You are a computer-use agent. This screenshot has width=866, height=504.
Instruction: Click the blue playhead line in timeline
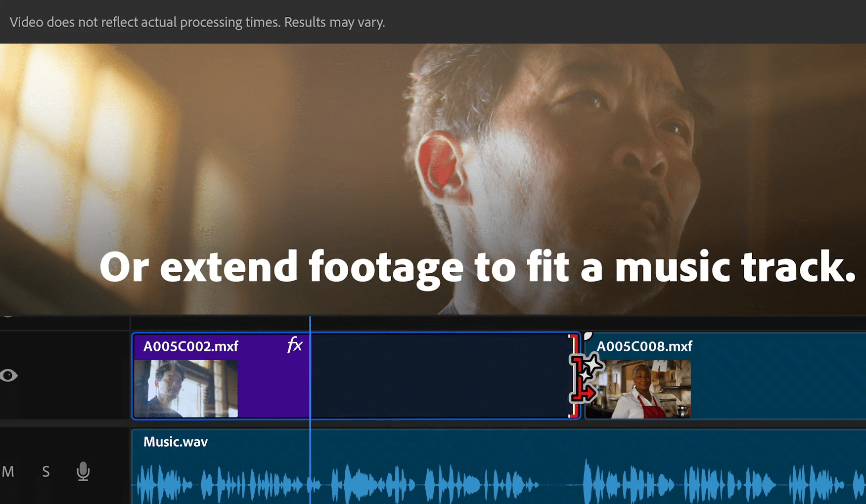310,410
